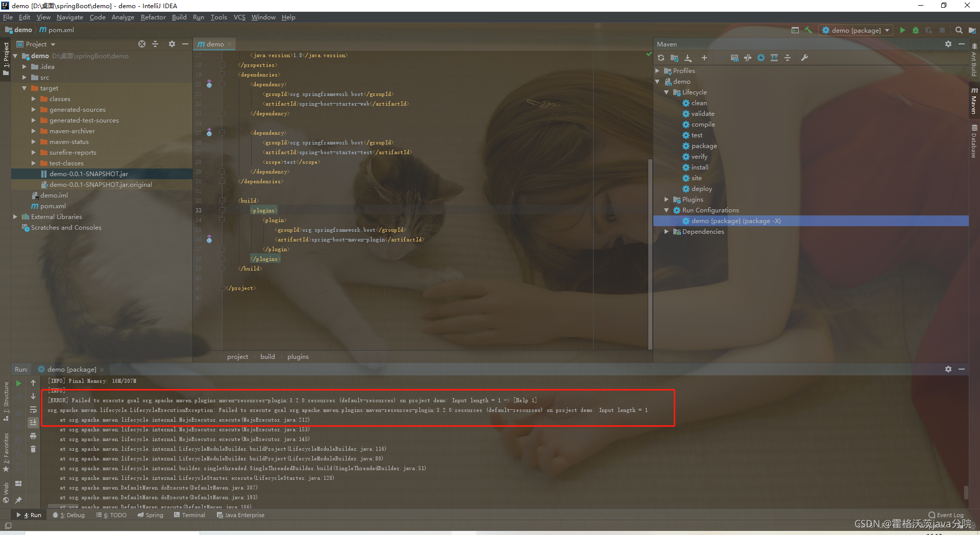Viewport: 980px width, 535px height.
Task: Collapse Run Configurations node
Action: click(x=667, y=210)
